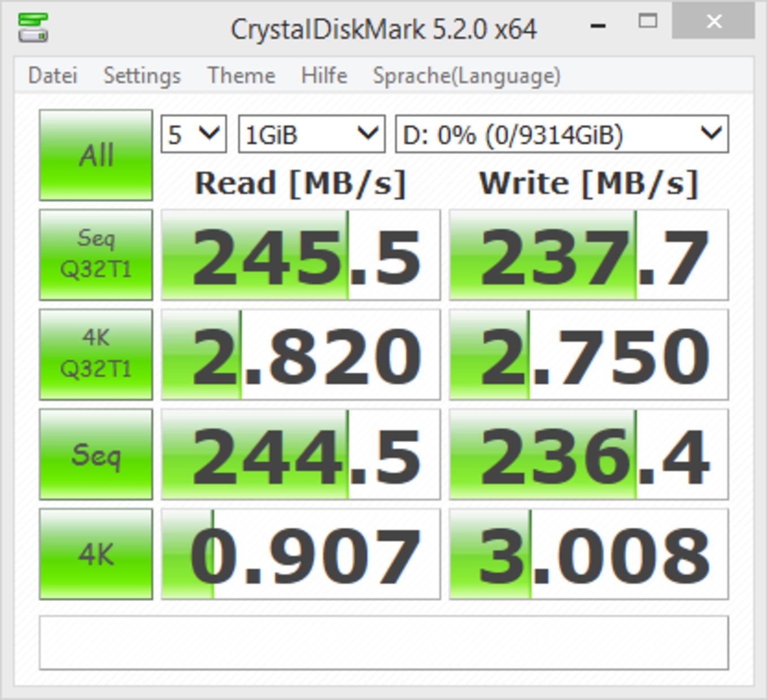
Task: Open the test count dropdown showing 5
Action: (194, 134)
